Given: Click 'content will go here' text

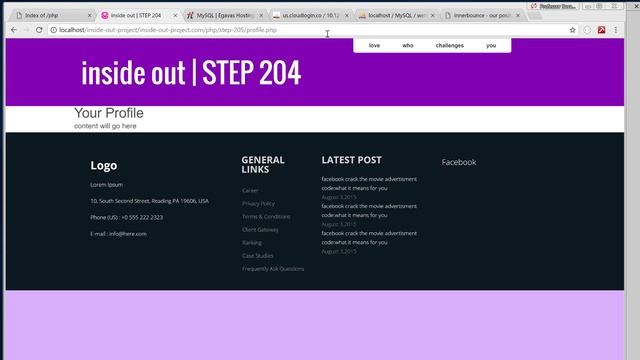Looking at the screenshot, I should 105,126.
